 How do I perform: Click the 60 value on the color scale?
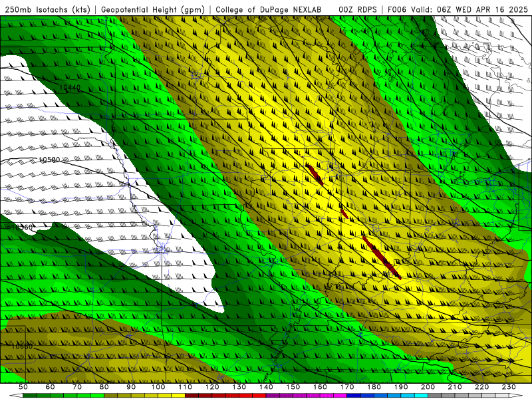point(51,387)
